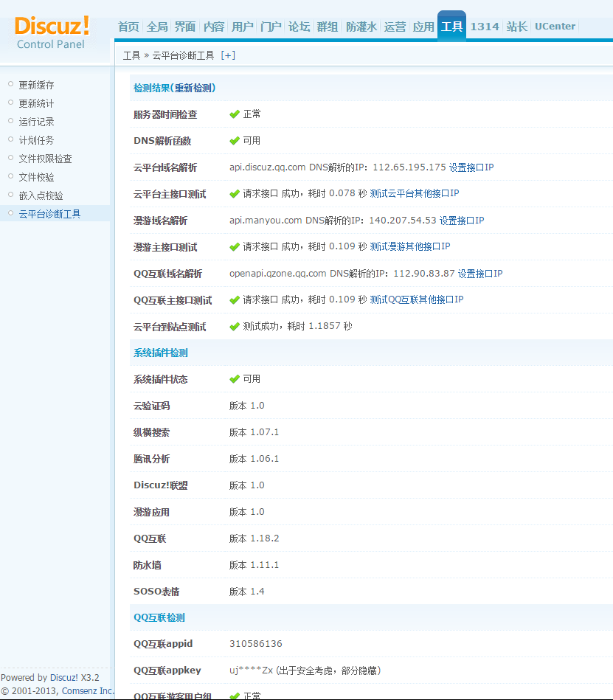The height and width of the screenshot is (700, 613).
Task: Click the IP address 140.207.54.53
Action: pos(403,221)
